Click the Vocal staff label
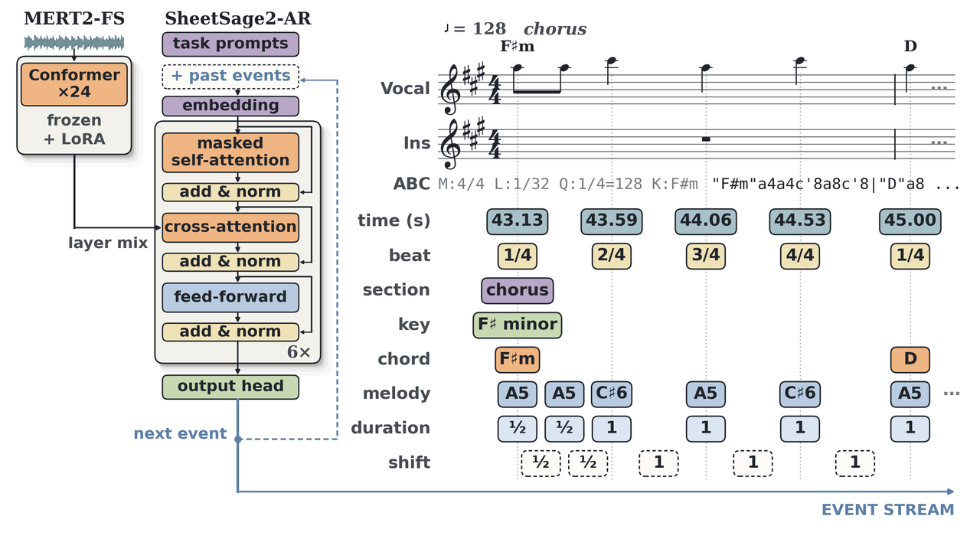The height and width of the screenshot is (539, 980). pos(405,89)
